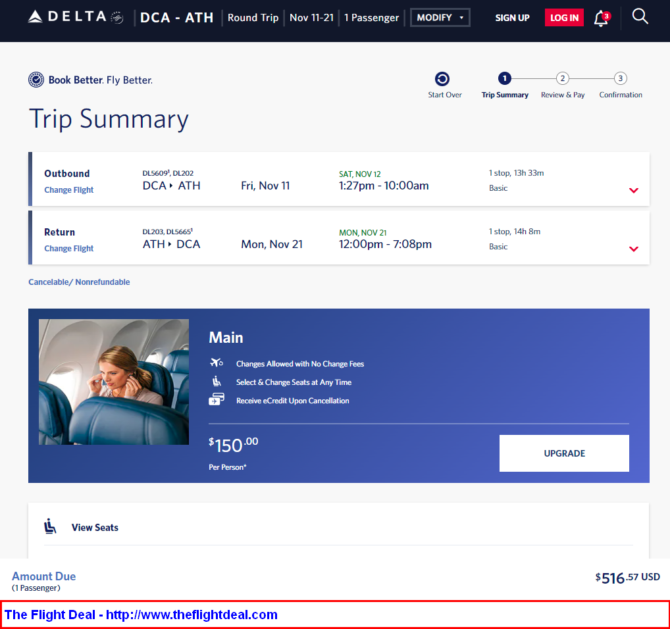
Task: Open search with the magnifier icon
Action: 640,17
